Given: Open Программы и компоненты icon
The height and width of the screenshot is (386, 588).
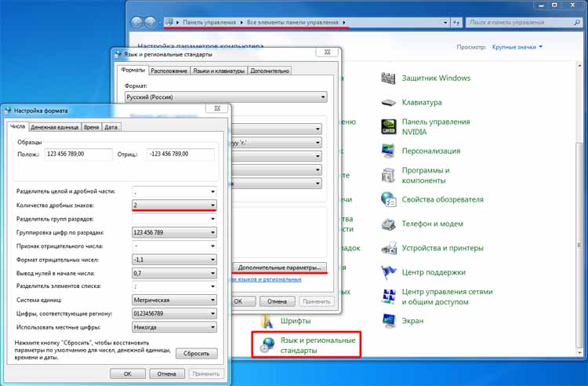Looking at the screenshot, I should pos(388,175).
